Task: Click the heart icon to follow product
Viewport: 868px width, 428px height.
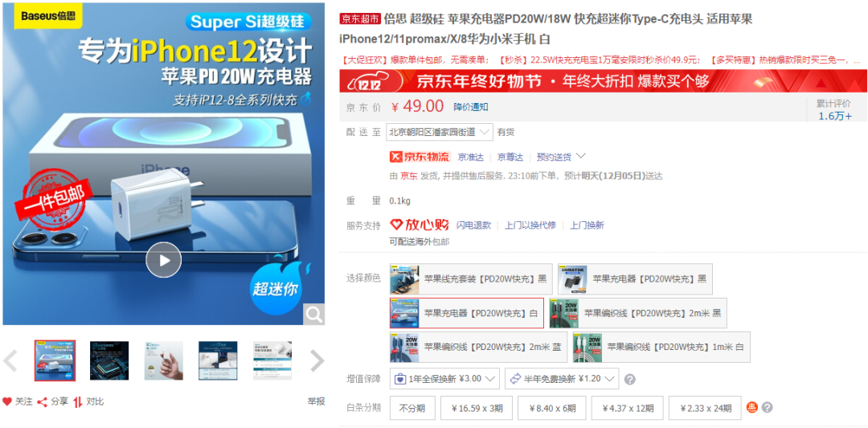Action: tap(7, 401)
